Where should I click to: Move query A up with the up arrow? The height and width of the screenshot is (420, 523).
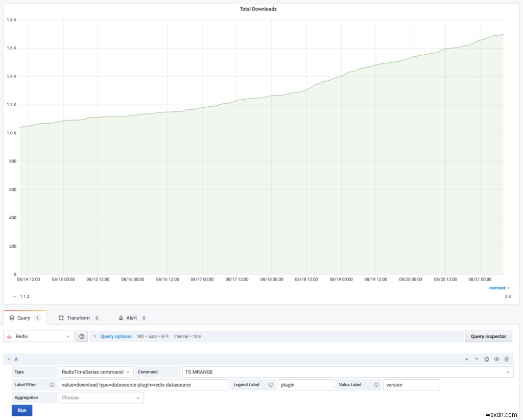click(x=476, y=359)
